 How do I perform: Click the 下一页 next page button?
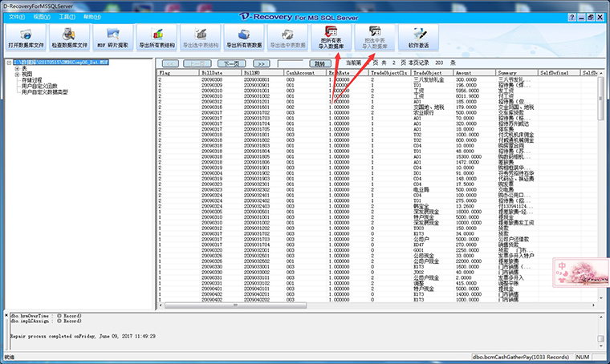(x=231, y=63)
